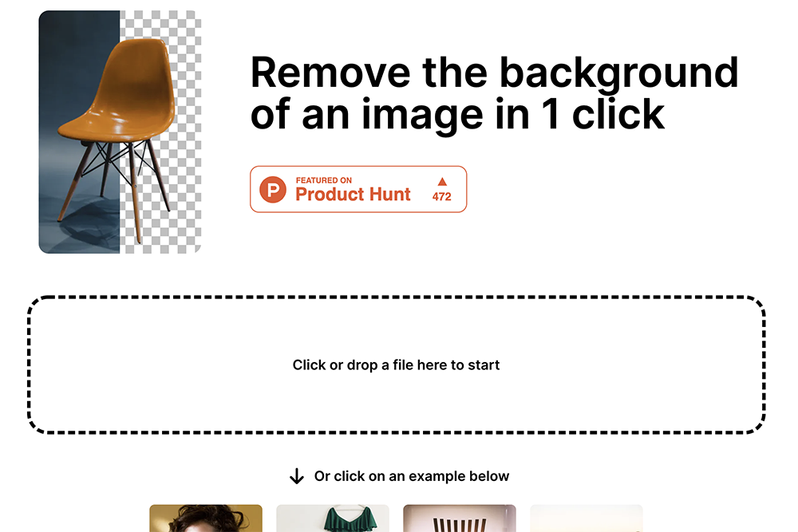Click the 'of an image in 1 click' line
798x532 pixels.
click(457, 115)
